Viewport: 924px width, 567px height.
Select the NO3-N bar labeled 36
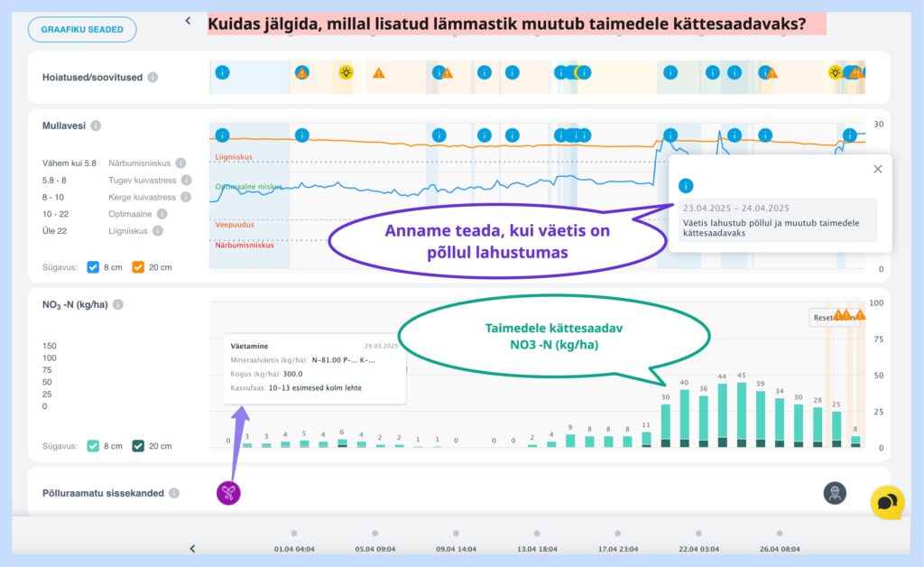pos(703,422)
